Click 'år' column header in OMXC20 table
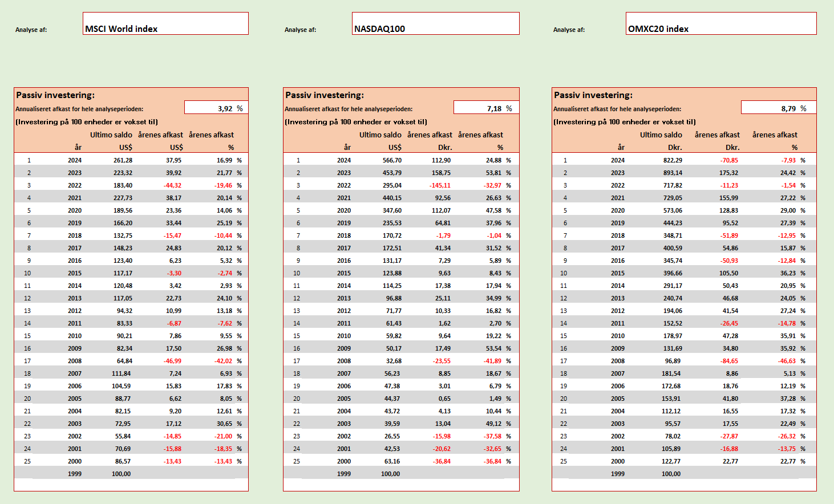The image size is (834, 504). click(621, 147)
